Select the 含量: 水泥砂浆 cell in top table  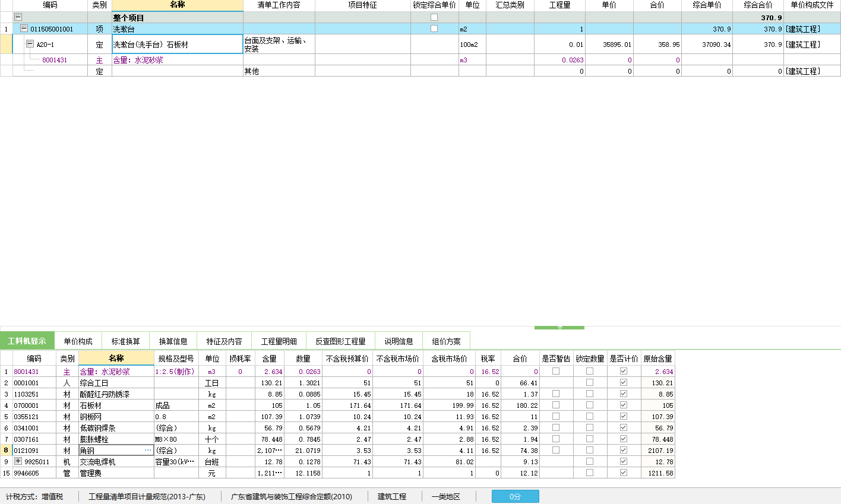(178, 60)
